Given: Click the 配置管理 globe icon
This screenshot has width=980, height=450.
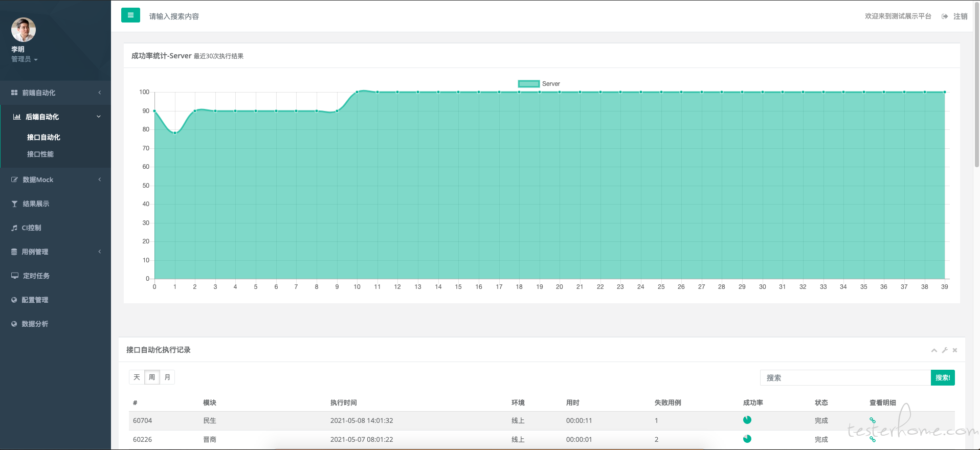Looking at the screenshot, I should [x=14, y=300].
